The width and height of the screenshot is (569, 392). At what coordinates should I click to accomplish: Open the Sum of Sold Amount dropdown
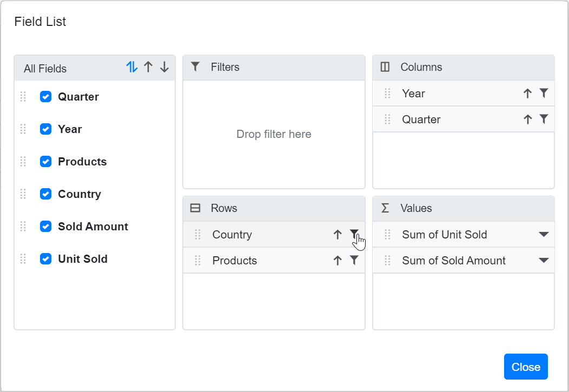(x=545, y=260)
